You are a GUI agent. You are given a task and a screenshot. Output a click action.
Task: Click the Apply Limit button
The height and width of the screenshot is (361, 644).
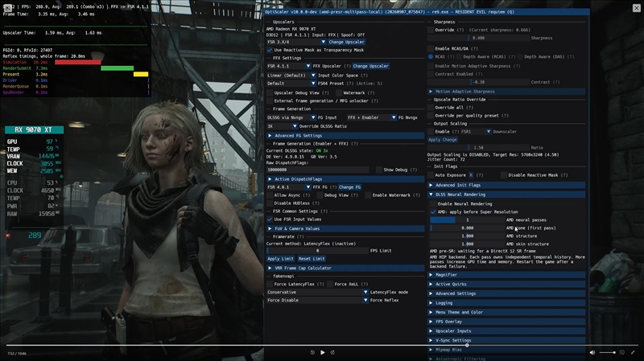280,259
